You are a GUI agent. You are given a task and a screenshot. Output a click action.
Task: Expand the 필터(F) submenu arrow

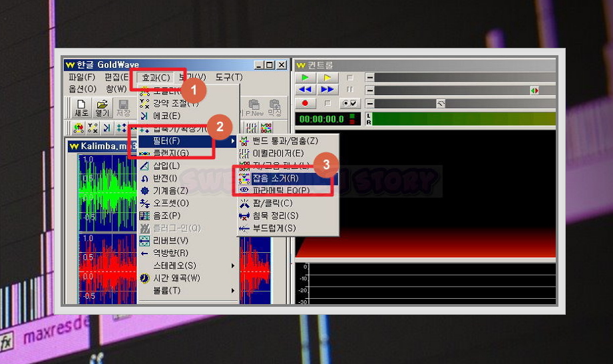[233, 141]
